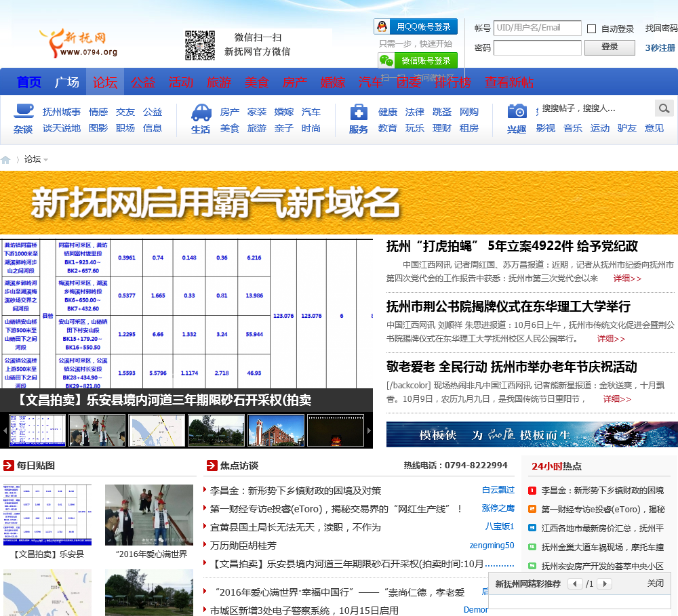Click the 模板侠 advertisement banner

click(x=532, y=434)
